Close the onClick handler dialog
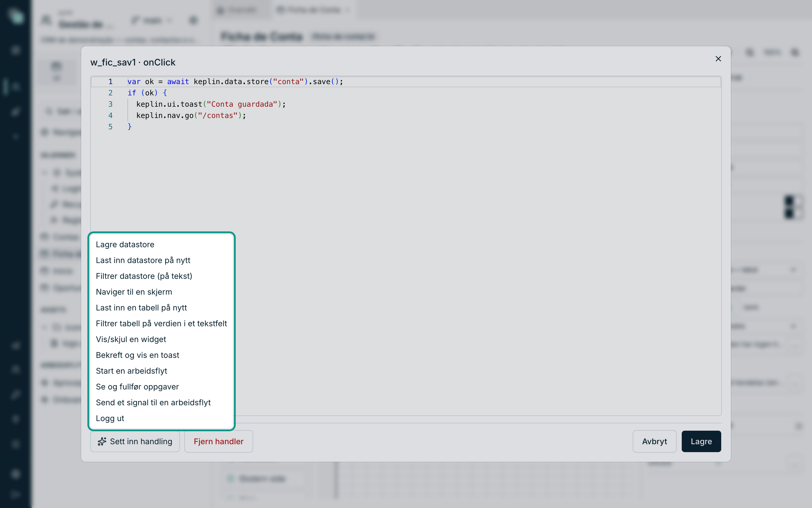This screenshot has width=812, height=508. (x=718, y=59)
